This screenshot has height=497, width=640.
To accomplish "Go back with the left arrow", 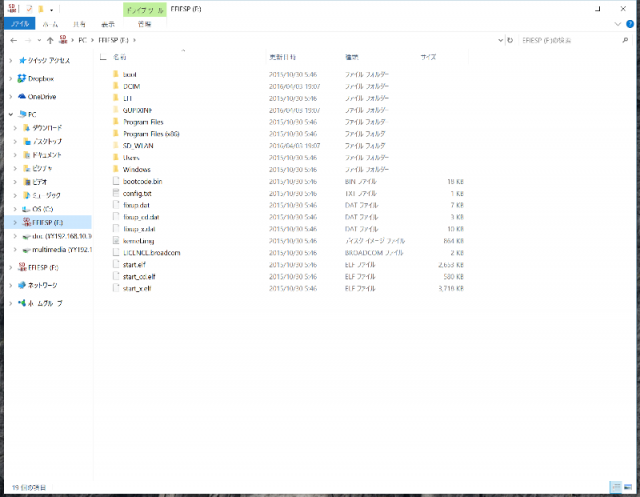I will (13, 40).
